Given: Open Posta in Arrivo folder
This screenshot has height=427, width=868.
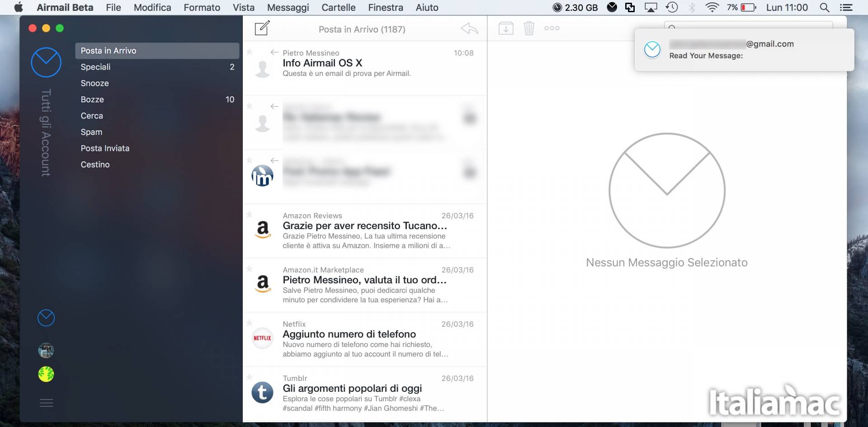Looking at the screenshot, I should point(157,51).
